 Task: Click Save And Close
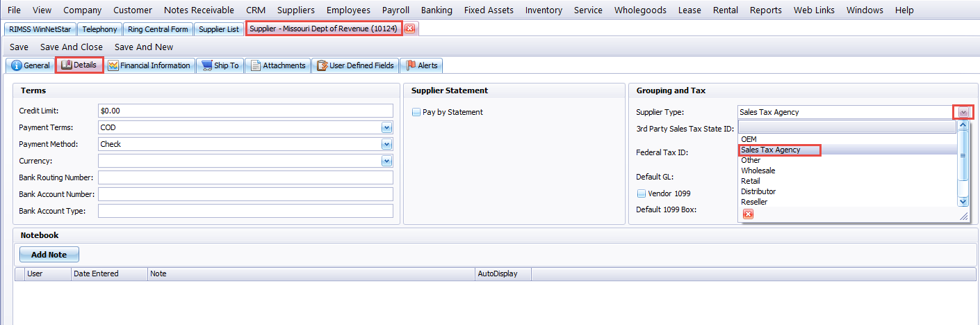pos(72,47)
